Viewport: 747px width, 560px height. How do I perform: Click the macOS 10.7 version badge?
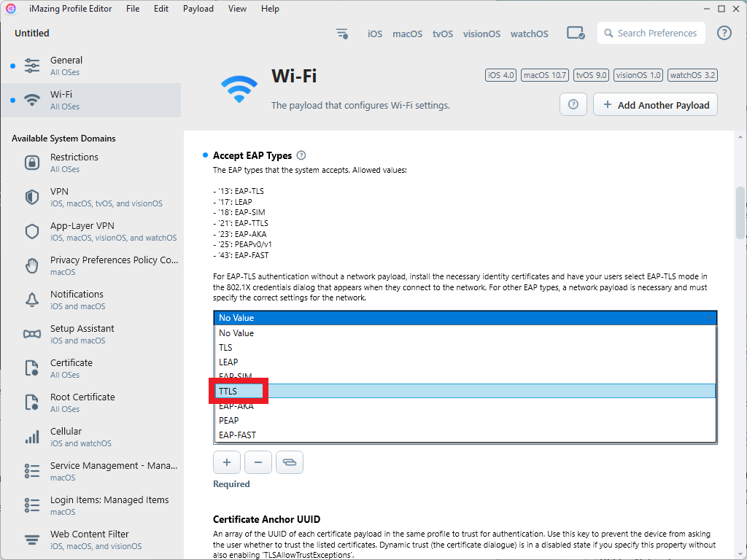pyautogui.click(x=544, y=75)
